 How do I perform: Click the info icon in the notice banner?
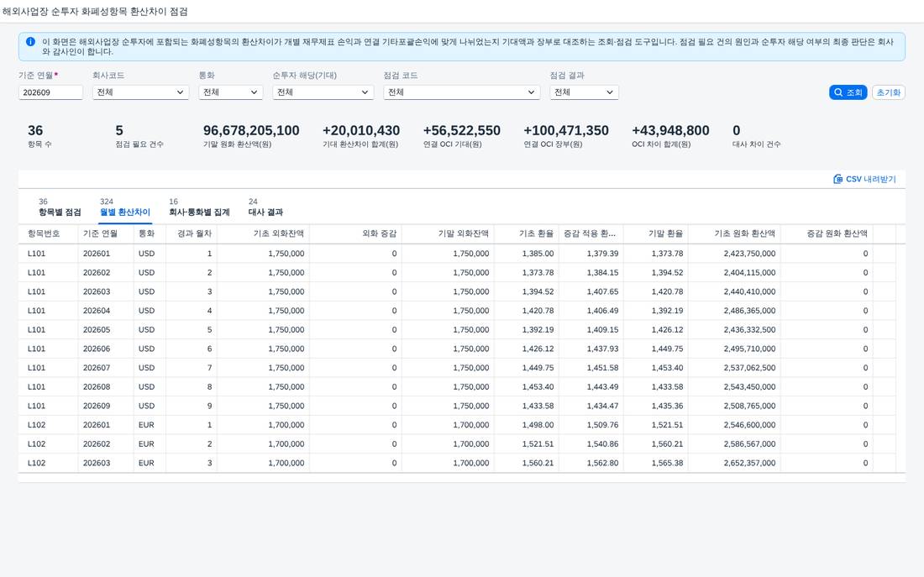pos(30,42)
